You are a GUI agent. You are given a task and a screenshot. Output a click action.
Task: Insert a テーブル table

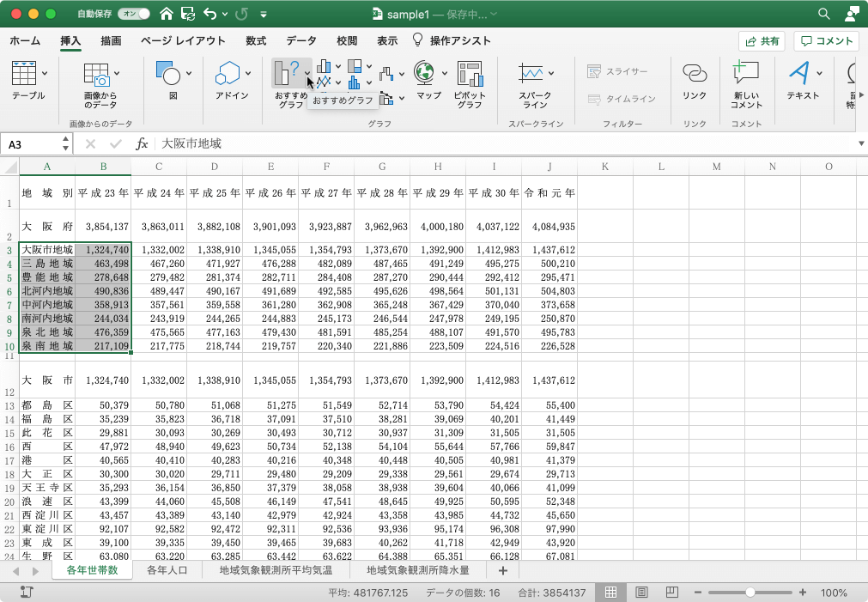coord(24,72)
